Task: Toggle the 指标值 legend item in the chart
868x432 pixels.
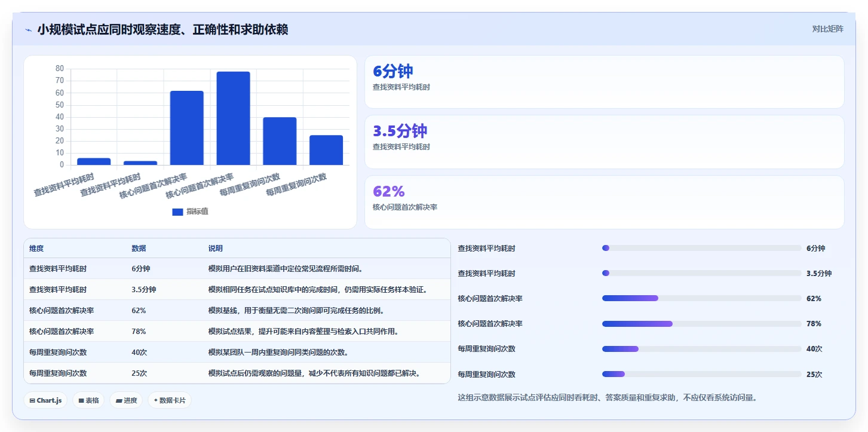Action: [190, 212]
